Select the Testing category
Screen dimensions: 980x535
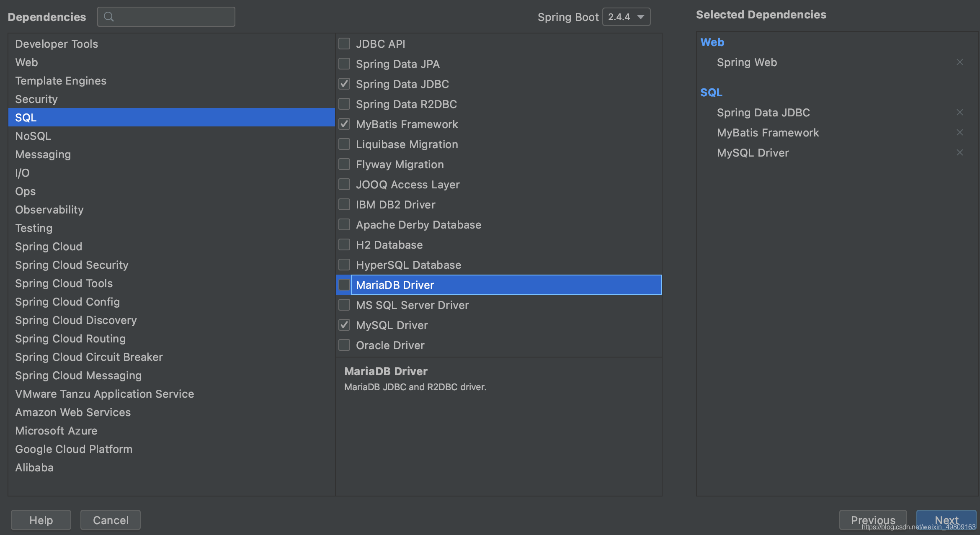pos(172,228)
